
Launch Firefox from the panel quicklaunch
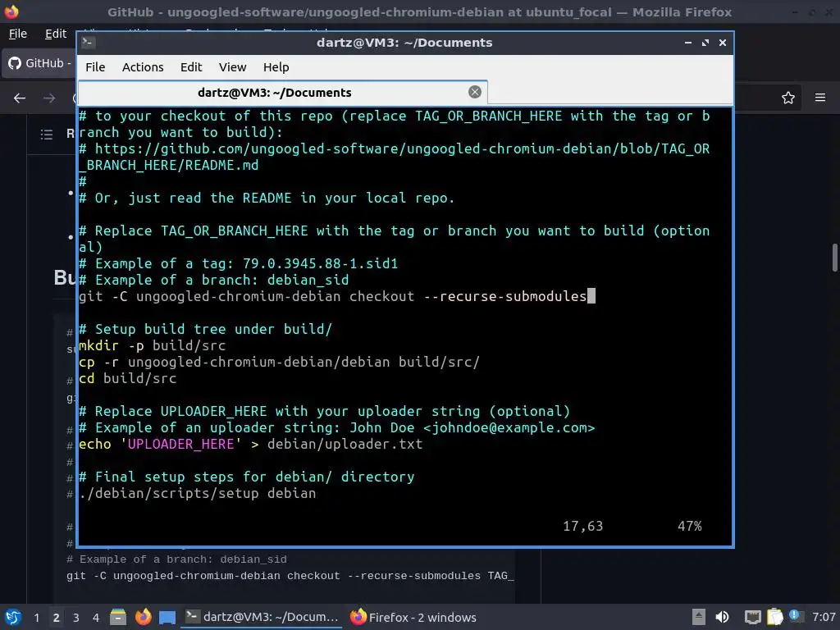coord(143,617)
